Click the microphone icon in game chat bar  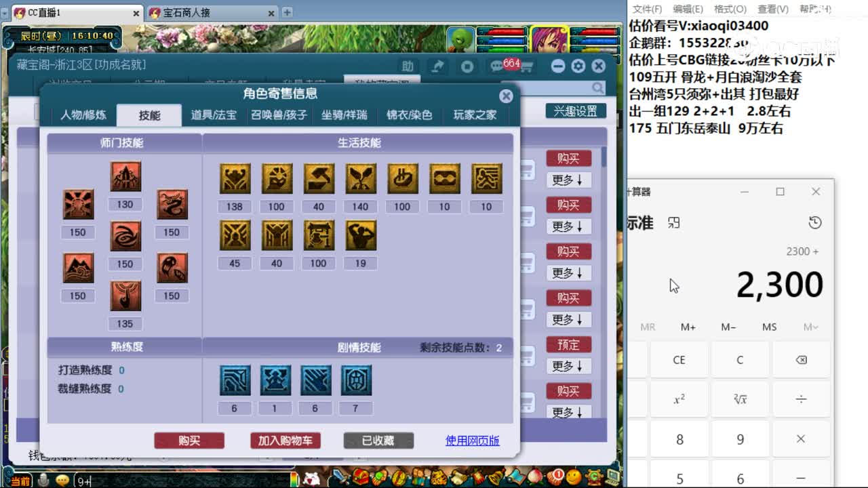(43, 481)
